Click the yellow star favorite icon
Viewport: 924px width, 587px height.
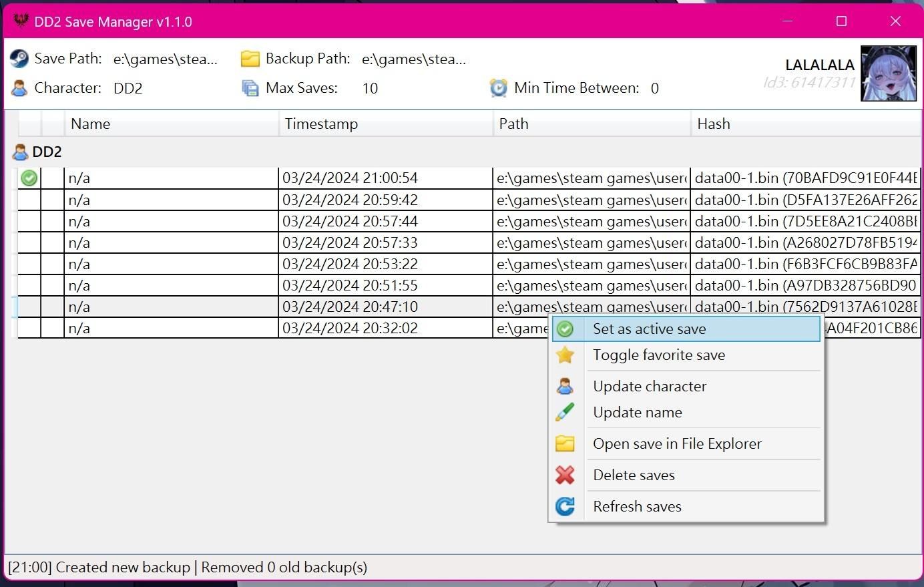pos(565,355)
